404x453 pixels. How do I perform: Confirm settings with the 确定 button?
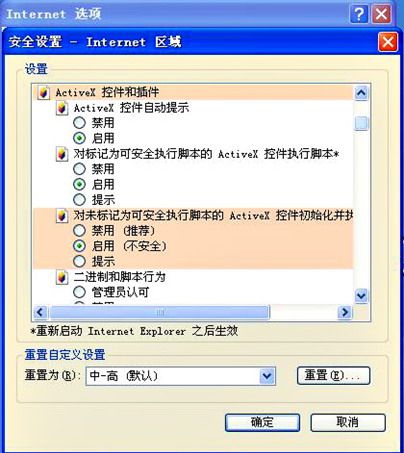point(262,422)
